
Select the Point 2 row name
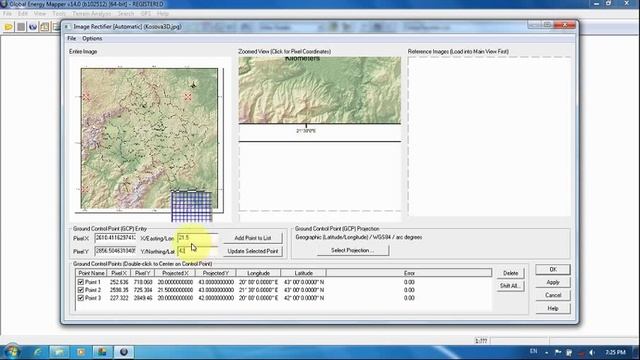click(x=93, y=290)
